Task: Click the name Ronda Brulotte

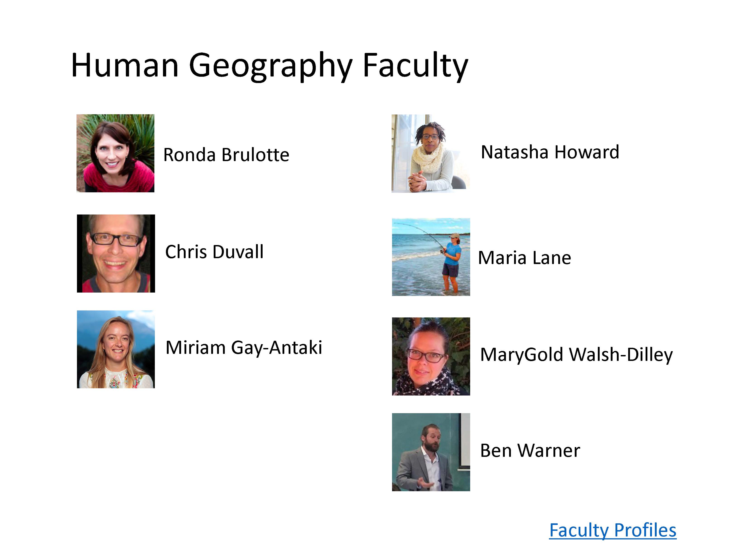Action: tap(226, 155)
